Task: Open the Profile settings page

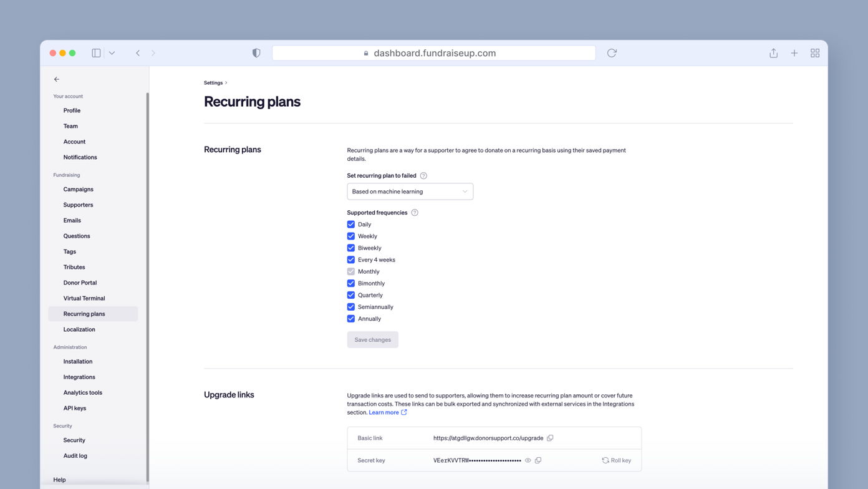Action: tap(72, 110)
